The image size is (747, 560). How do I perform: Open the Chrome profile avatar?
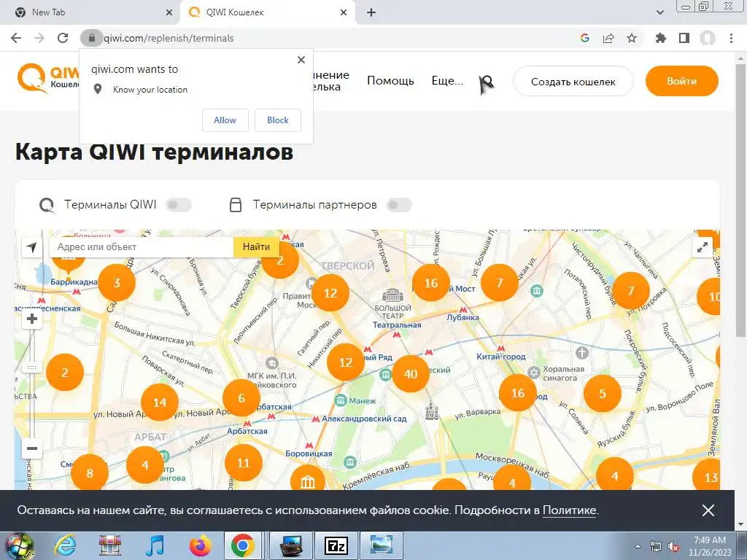708,38
